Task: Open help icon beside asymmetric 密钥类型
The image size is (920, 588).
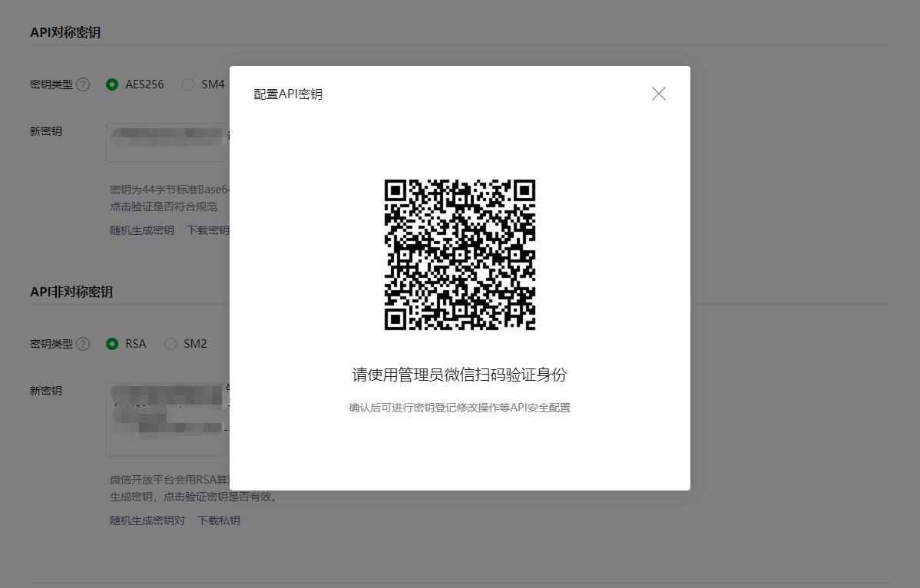Action: (x=83, y=344)
